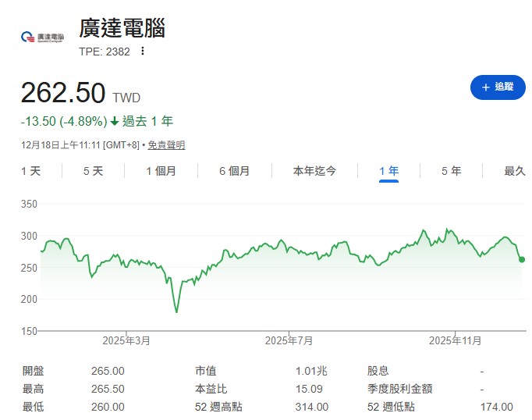Select the 1 年 chart tab
532x420 pixels.
388,171
